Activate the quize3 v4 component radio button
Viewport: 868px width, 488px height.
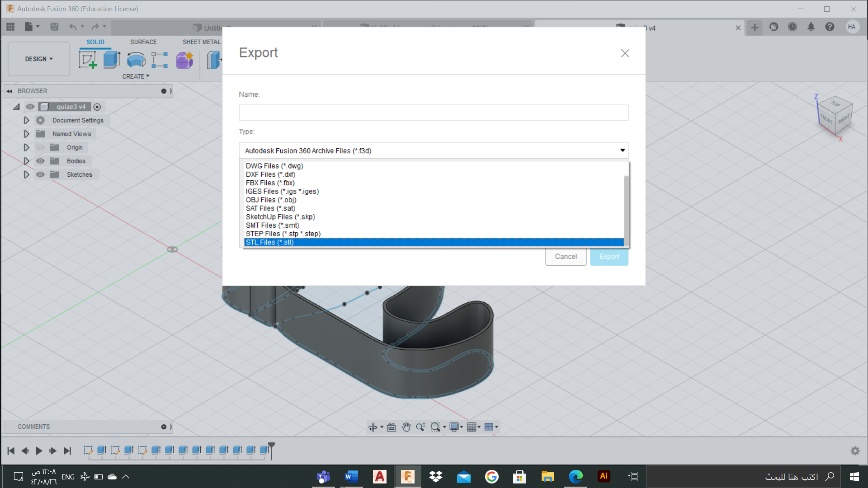97,107
